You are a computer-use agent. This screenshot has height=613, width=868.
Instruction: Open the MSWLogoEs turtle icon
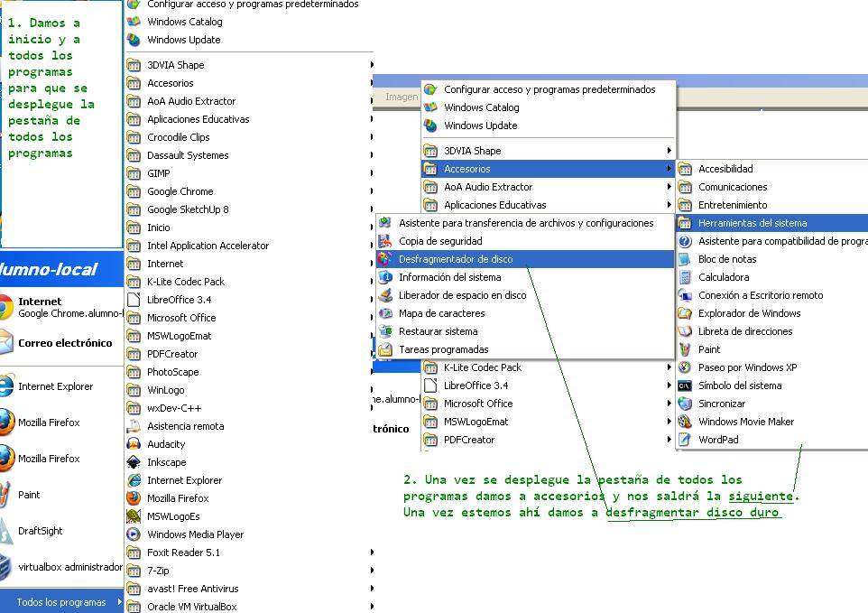coord(134,516)
